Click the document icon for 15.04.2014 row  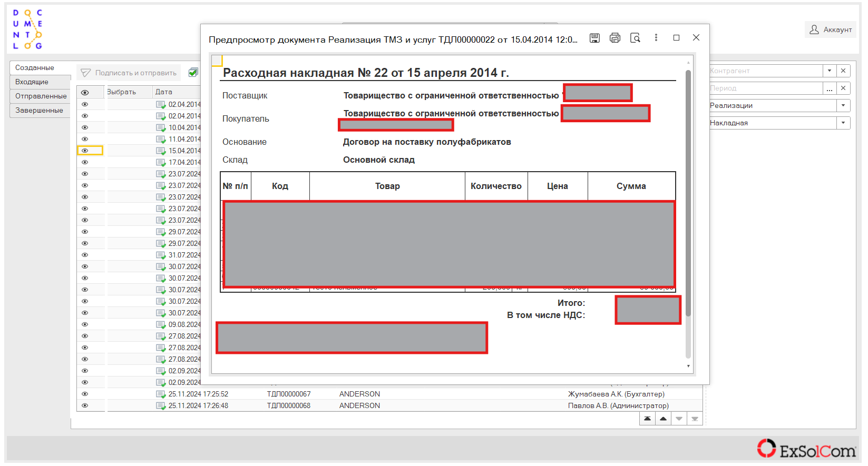(161, 151)
